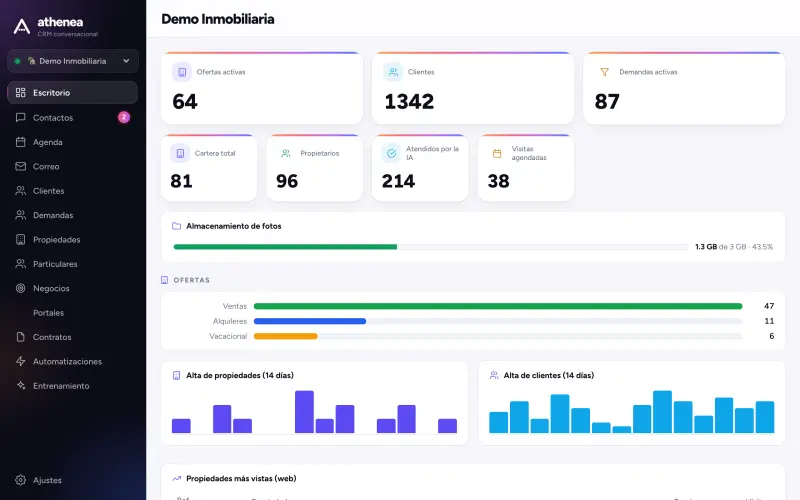Click the Clientes card people icon
The width and height of the screenshot is (800, 500).
(393, 72)
